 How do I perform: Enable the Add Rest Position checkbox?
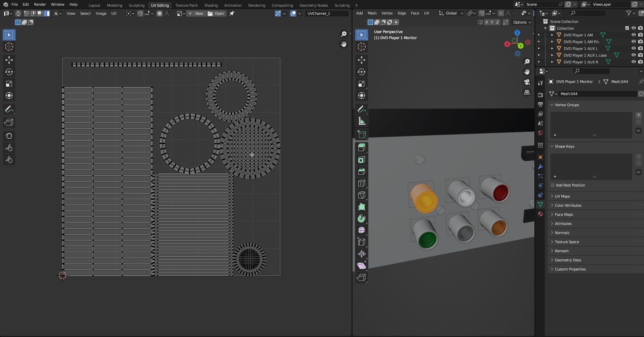click(x=553, y=185)
